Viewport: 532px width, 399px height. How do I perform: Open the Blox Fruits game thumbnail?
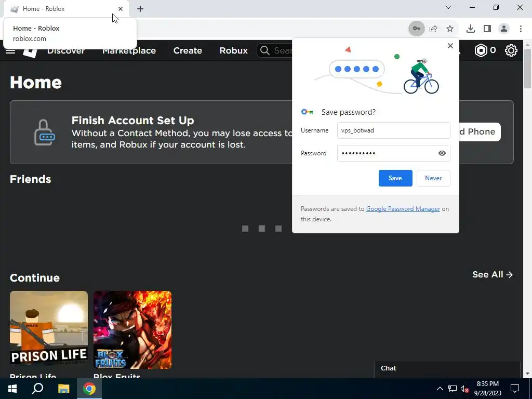[132, 330]
